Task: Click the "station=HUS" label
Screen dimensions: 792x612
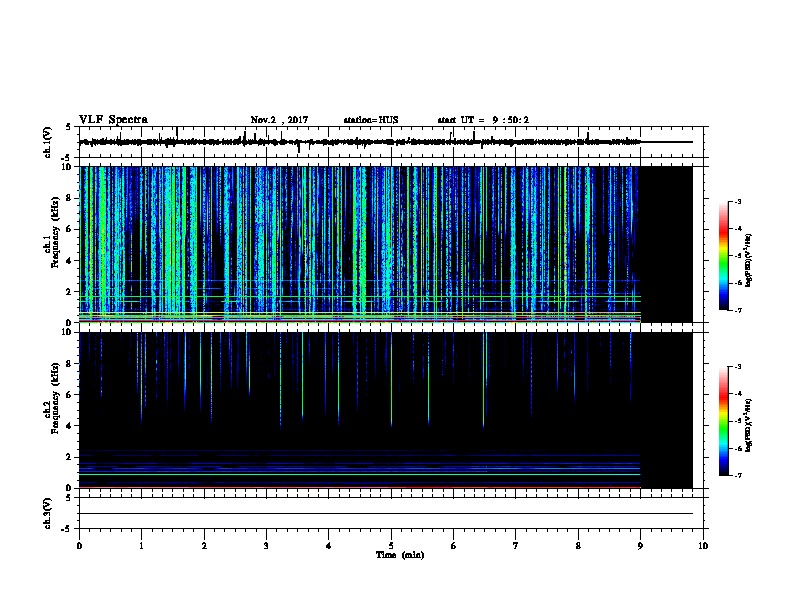Action: 371,120
